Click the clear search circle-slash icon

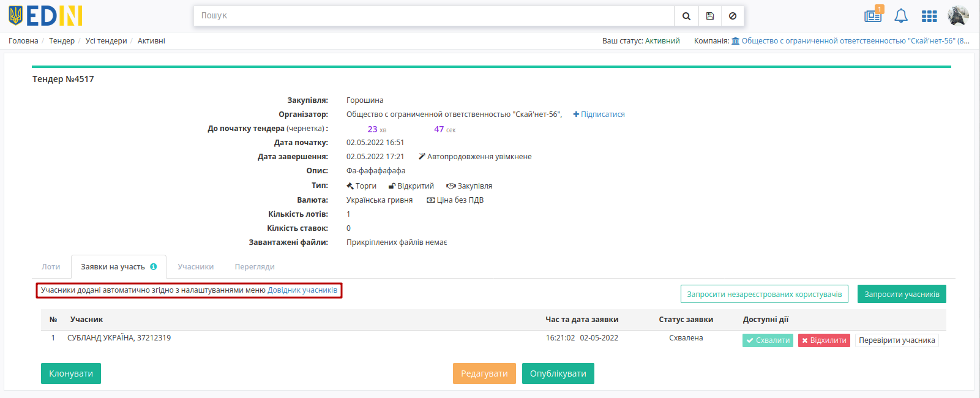733,16
